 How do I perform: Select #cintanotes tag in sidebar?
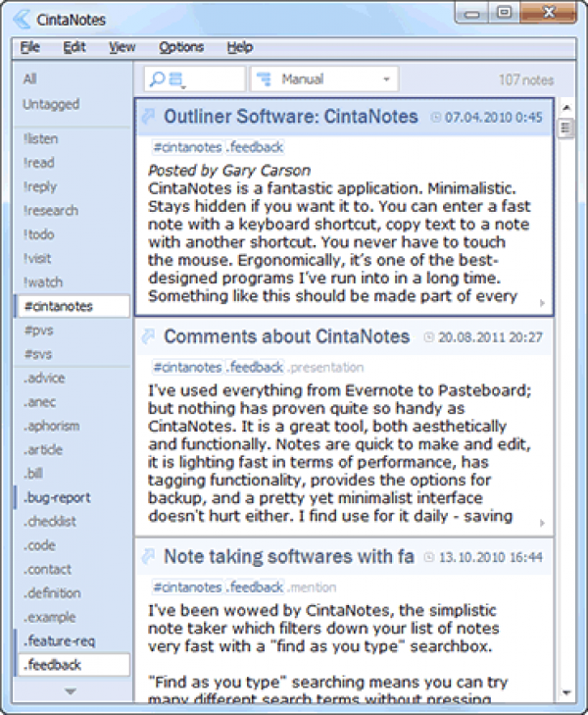72,306
